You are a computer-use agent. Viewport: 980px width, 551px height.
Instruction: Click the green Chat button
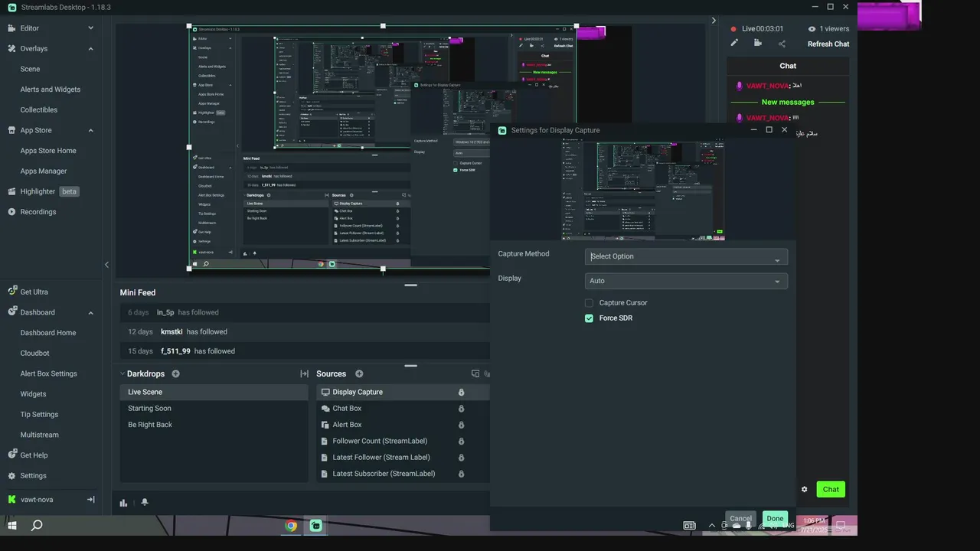831,490
